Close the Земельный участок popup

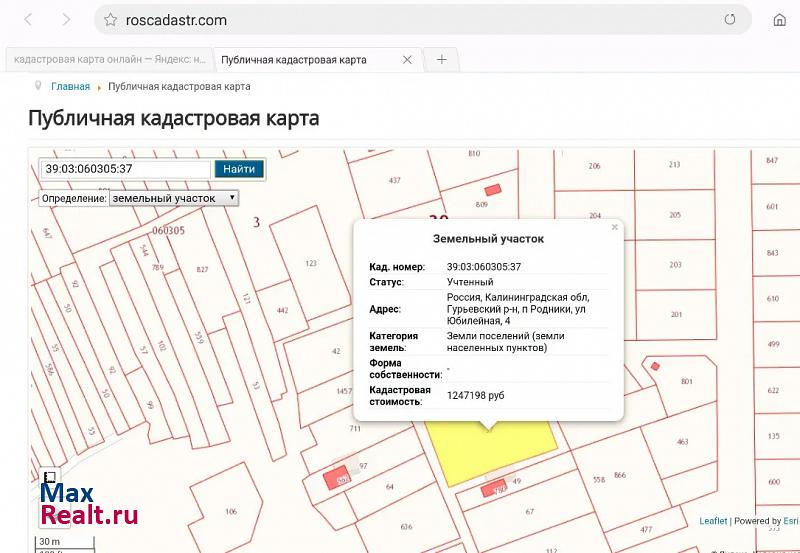[x=615, y=227]
